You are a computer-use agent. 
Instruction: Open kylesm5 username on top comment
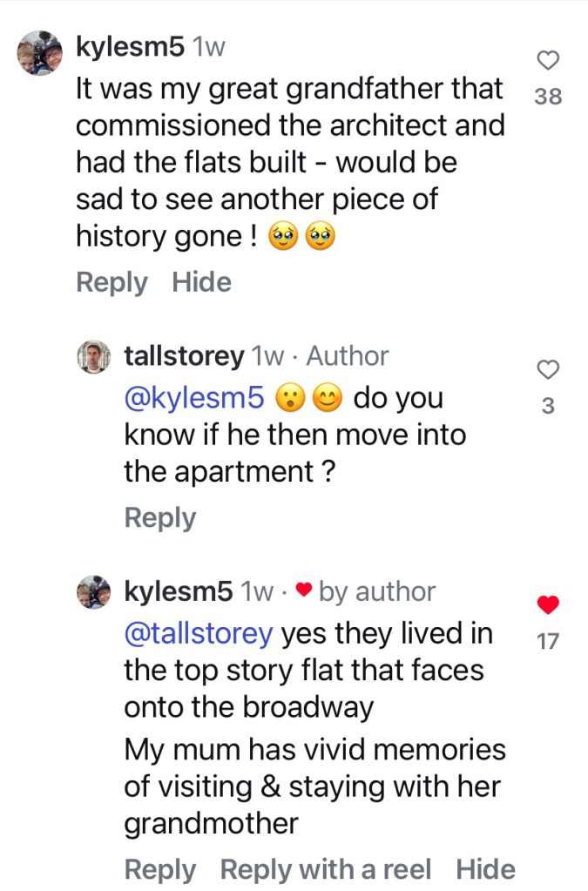(x=130, y=47)
